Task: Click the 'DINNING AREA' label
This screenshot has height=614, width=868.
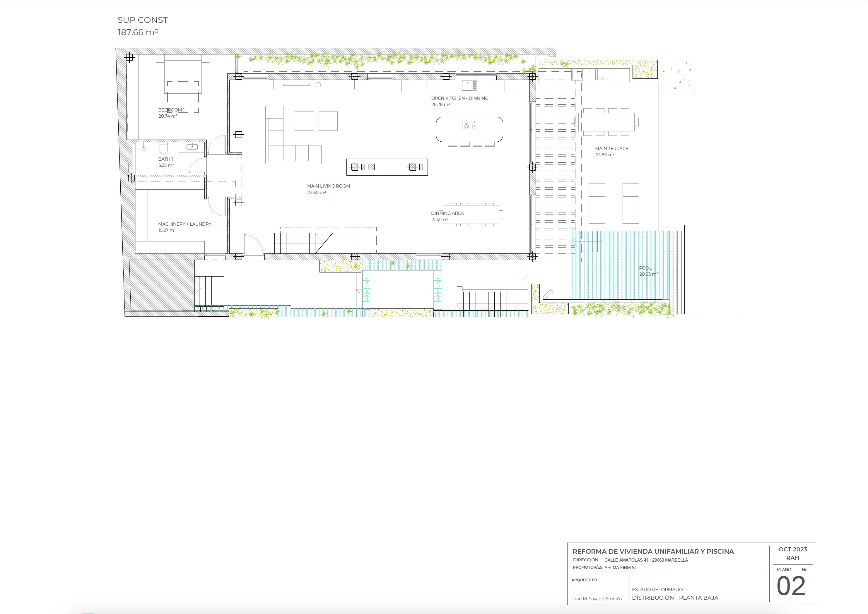Action: pos(447,213)
